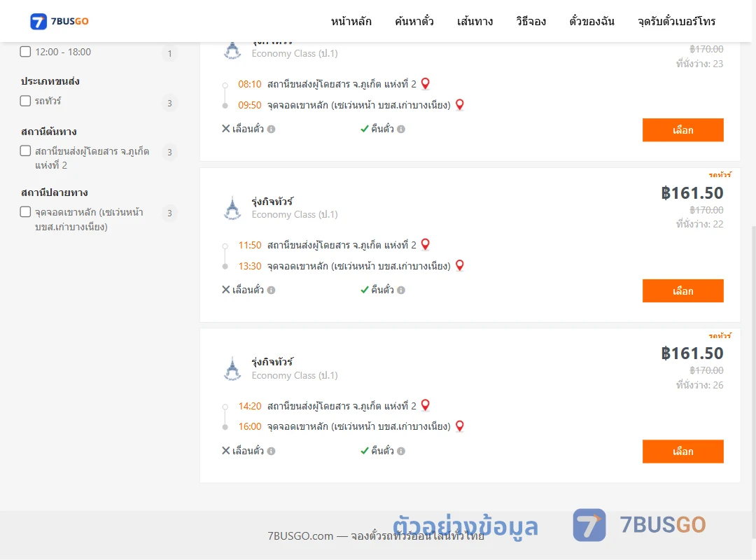Screen dimensions: 756x560
Task: Open ค้นหาตั๋ว in the top navigation
Action: pyautogui.click(x=414, y=21)
